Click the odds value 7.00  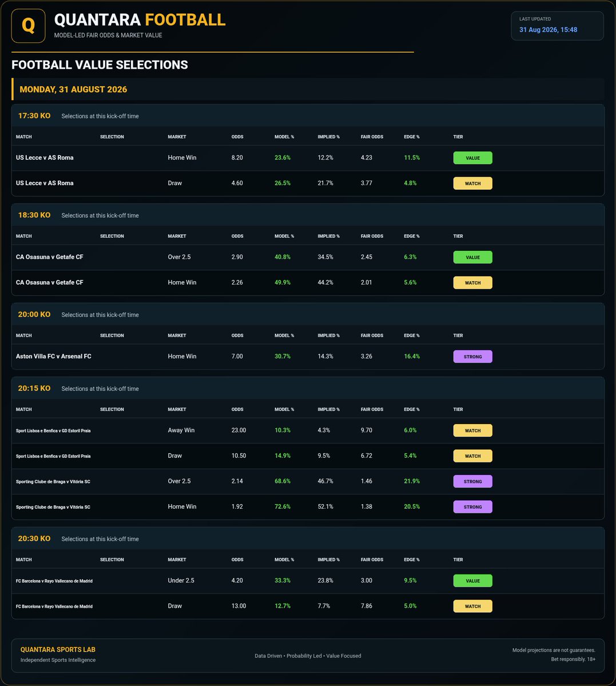pyautogui.click(x=237, y=356)
